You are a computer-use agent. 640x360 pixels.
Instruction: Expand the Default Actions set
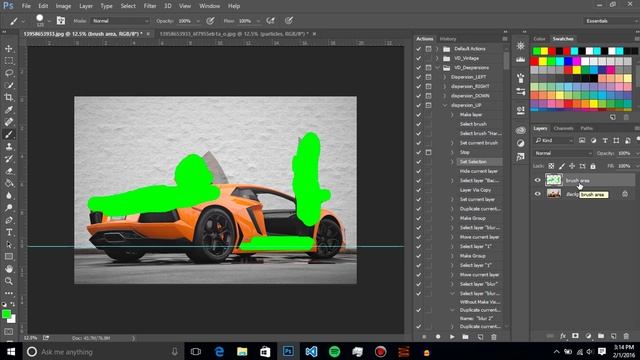(438, 49)
